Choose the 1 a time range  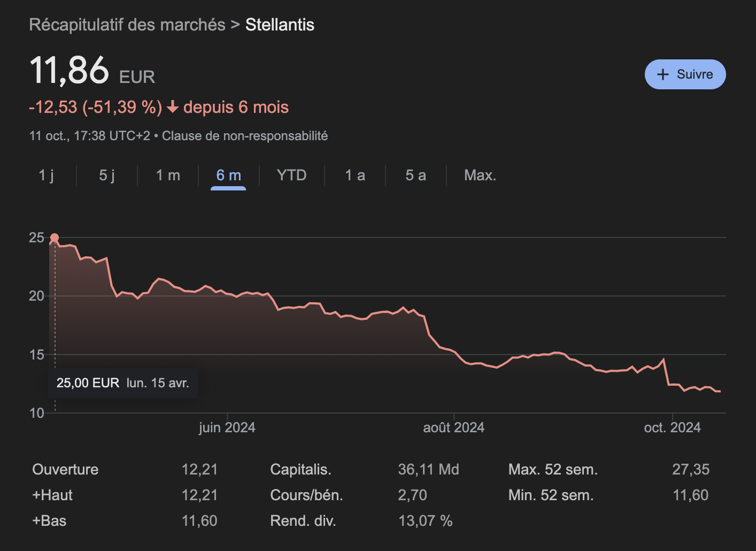(355, 175)
